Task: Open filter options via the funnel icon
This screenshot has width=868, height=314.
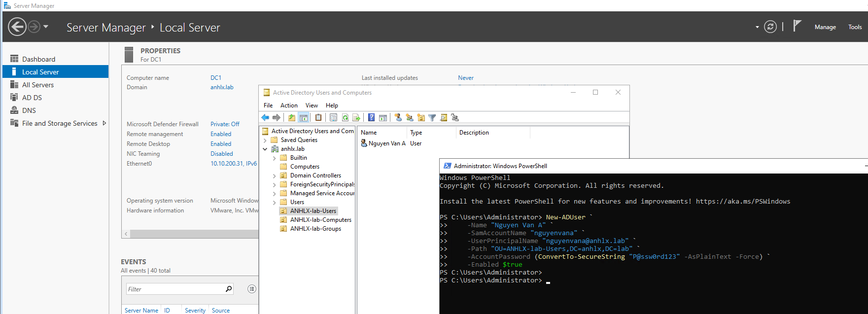Action: pos(432,117)
